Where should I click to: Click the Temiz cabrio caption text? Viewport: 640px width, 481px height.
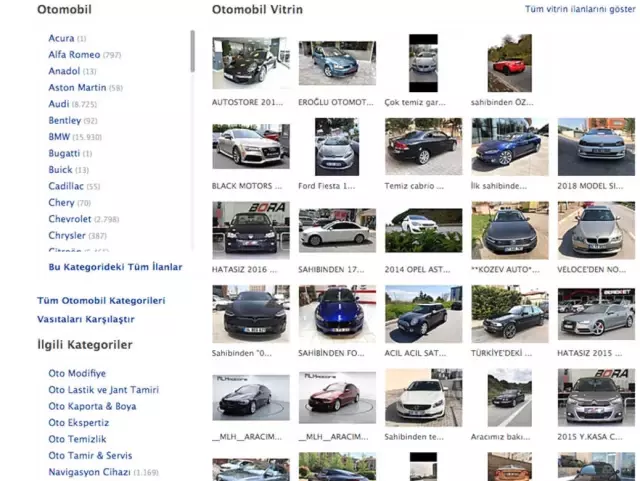pos(414,186)
